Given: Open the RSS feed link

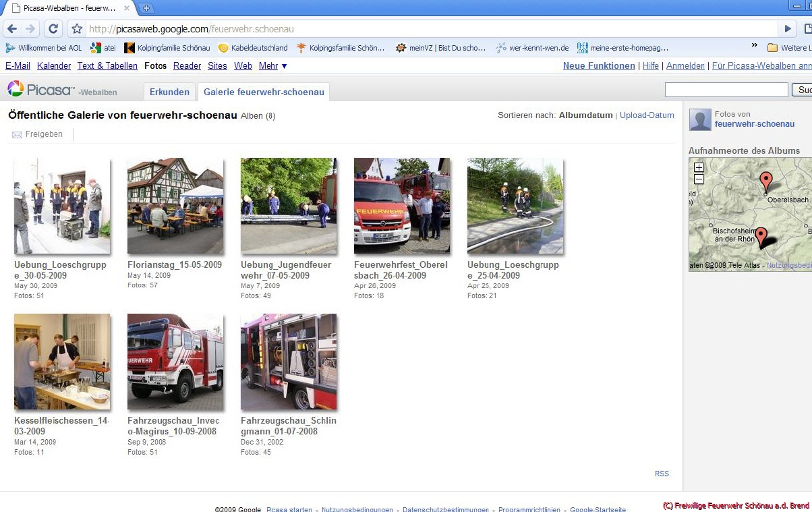Looking at the screenshot, I should coord(662,474).
